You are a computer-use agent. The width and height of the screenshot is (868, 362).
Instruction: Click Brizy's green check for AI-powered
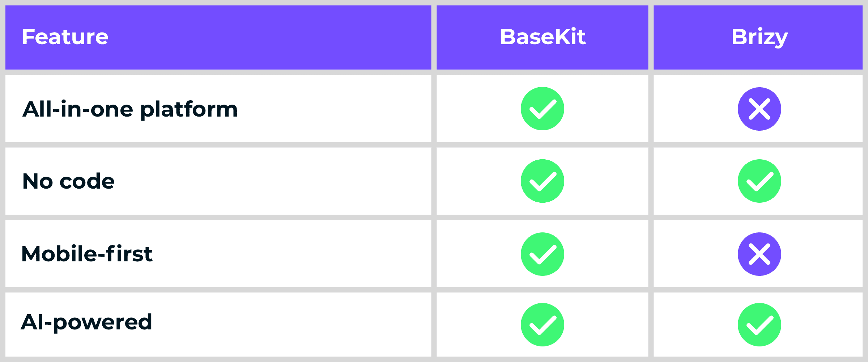[759, 325]
